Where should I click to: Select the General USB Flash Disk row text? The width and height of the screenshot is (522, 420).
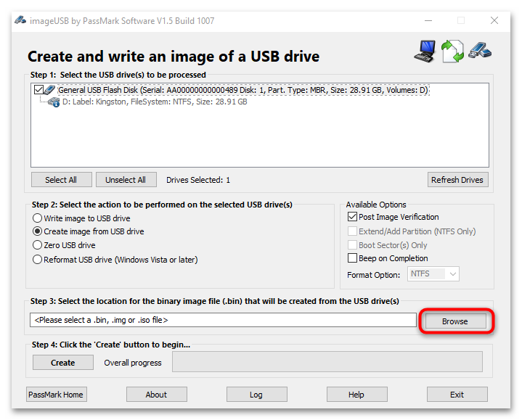pyautogui.click(x=243, y=90)
